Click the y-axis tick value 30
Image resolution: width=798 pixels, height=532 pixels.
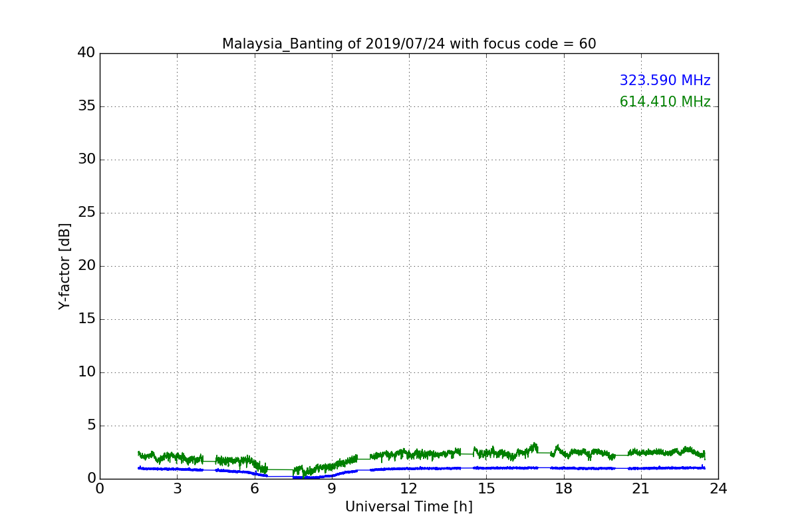pyautogui.click(x=86, y=160)
